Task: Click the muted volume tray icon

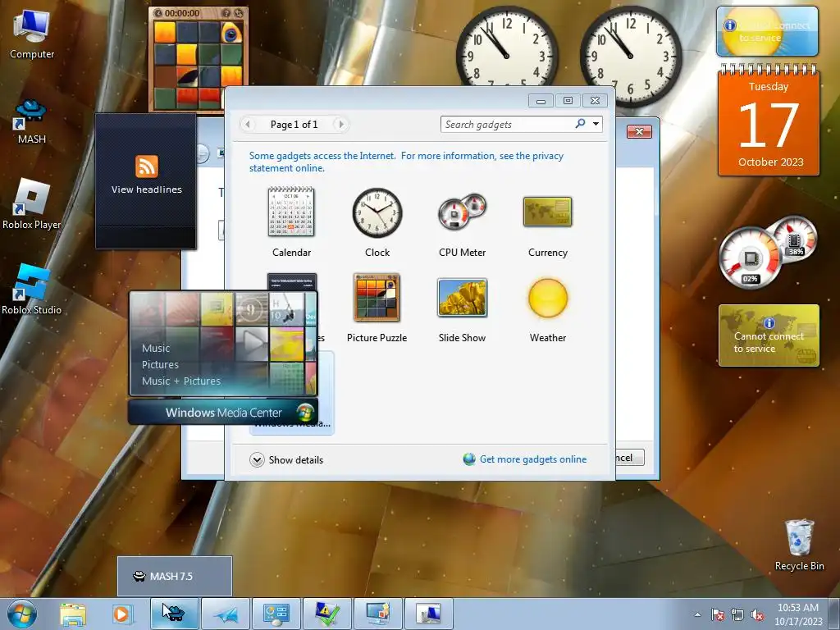Action: [757, 614]
